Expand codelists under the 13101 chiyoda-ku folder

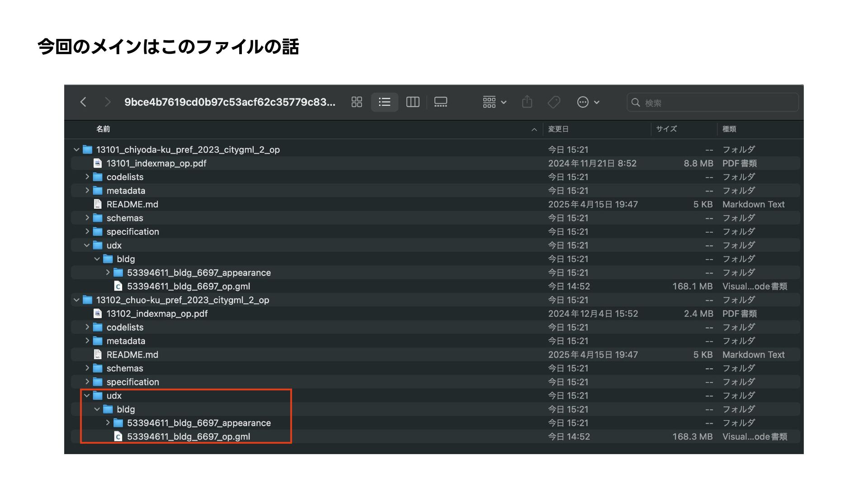tap(87, 177)
